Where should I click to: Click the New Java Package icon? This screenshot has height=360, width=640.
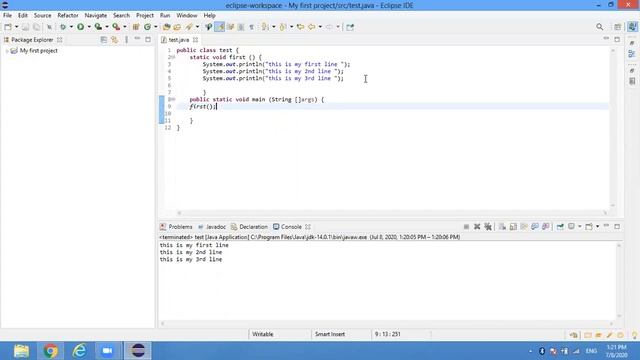coord(136,27)
